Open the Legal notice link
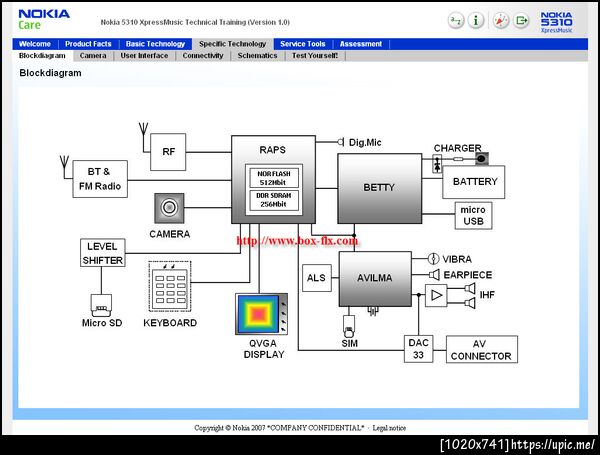Screen dimensions: 600x455 (x=389, y=428)
